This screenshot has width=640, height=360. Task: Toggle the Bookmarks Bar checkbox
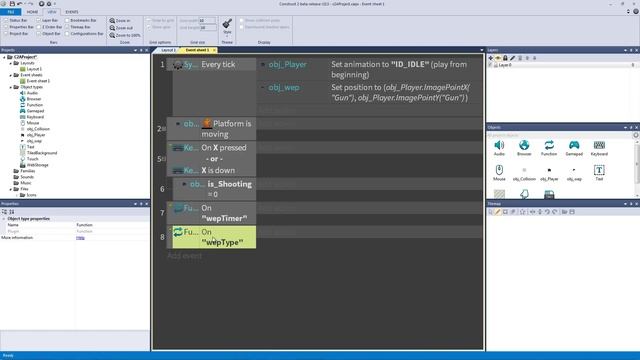[67, 20]
